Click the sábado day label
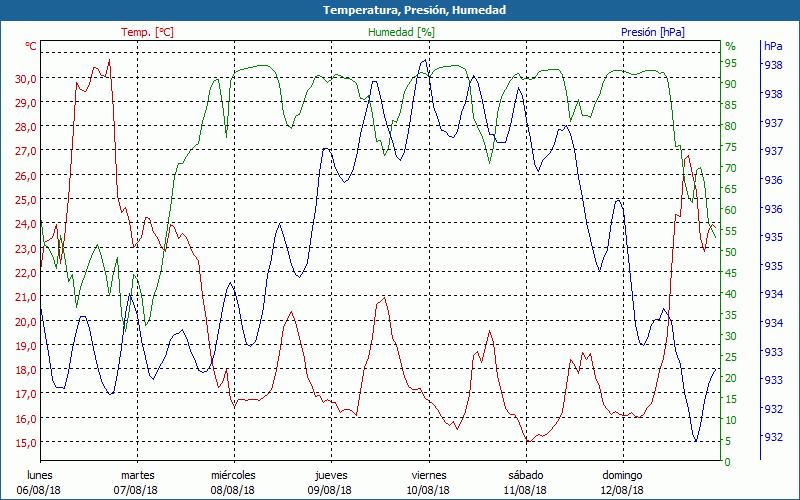The width and height of the screenshot is (800, 500). (x=526, y=476)
